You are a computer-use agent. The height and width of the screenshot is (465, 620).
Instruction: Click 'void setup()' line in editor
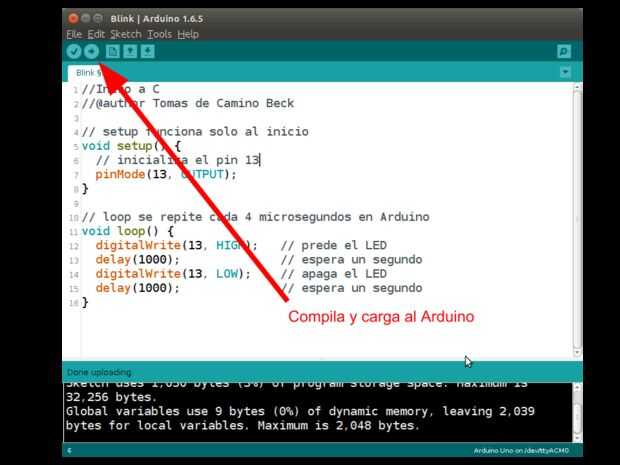click(x=131, y=146)
